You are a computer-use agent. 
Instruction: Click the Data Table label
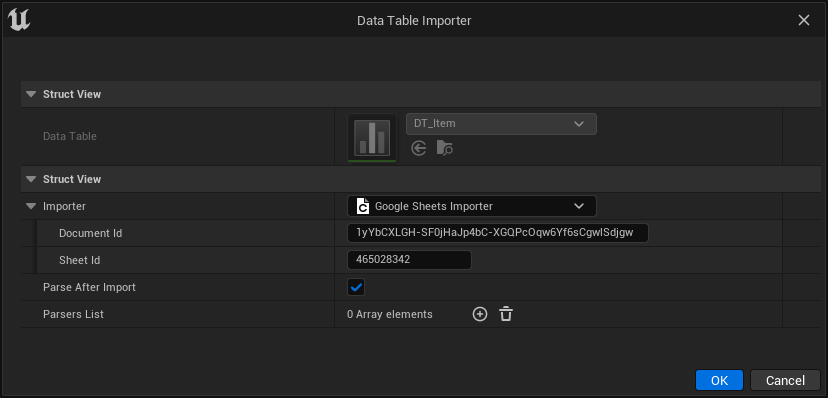pos(70,136)
